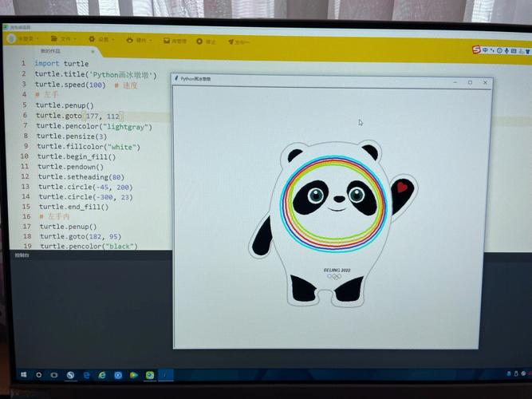The height and width of the screenshot is (399, 532).
Task: Click the turtle.pencolor("black") line
Action: tap(89, 246)
